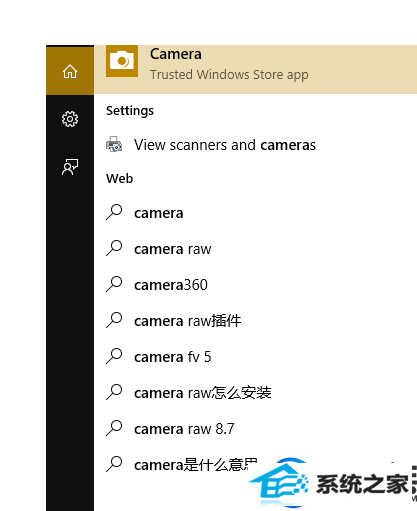Click magnifier icon beside "camera raw 8.7"

[x=114, y=428]
